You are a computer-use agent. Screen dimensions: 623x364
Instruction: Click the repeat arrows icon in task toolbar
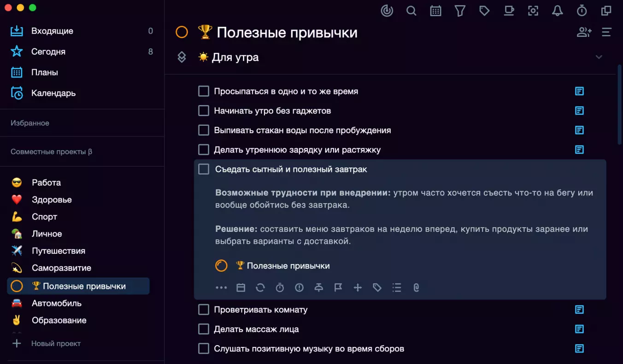coord(260,288)
